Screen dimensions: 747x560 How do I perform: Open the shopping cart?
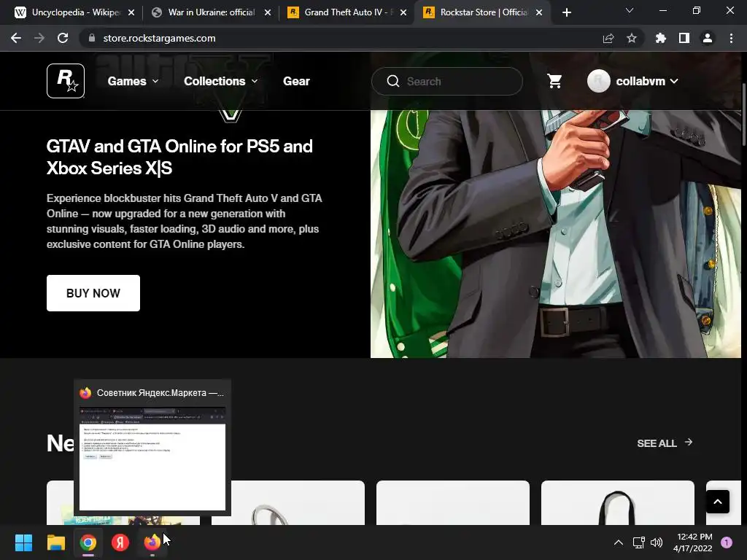[554, 82]
